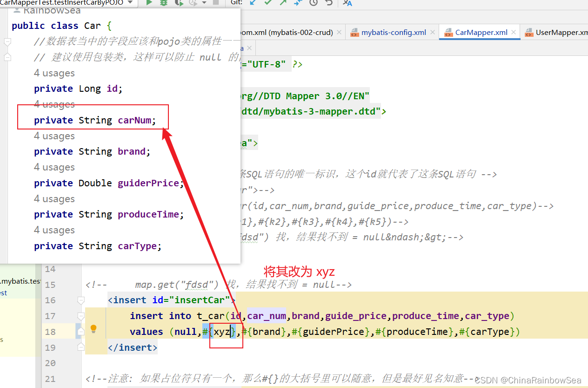Close the pom.xml (mybatis-002-crud) tab
This screenshot has height=388, width=588.
(339, 32)
